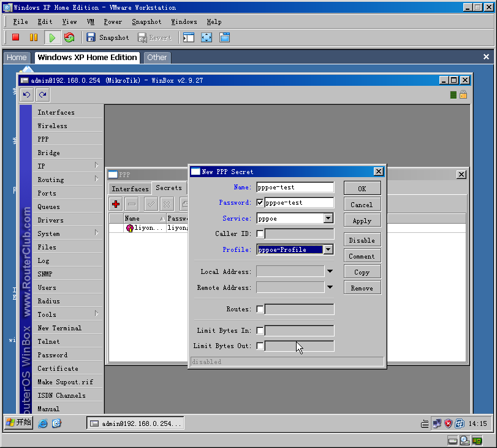Click the VMware Reset icon
The width and height of the screenshot is (497, 448).
point(69,37)
